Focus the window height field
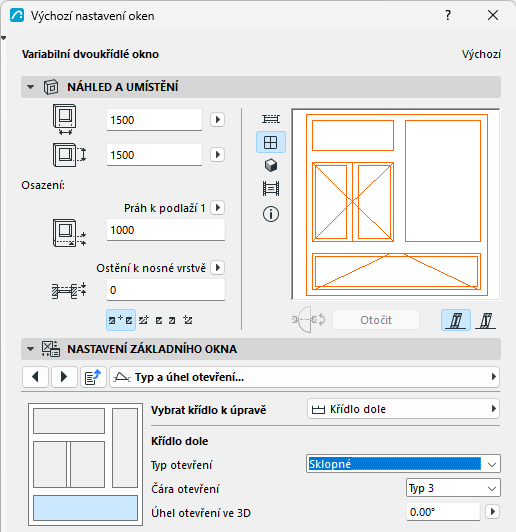This screenshot has width=516, height=532. [154, 155]
